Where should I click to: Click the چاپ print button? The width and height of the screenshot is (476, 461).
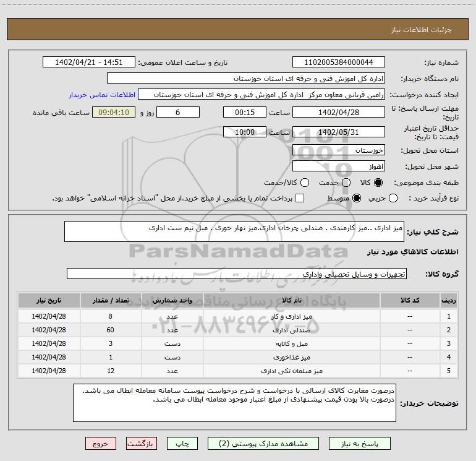182,444
